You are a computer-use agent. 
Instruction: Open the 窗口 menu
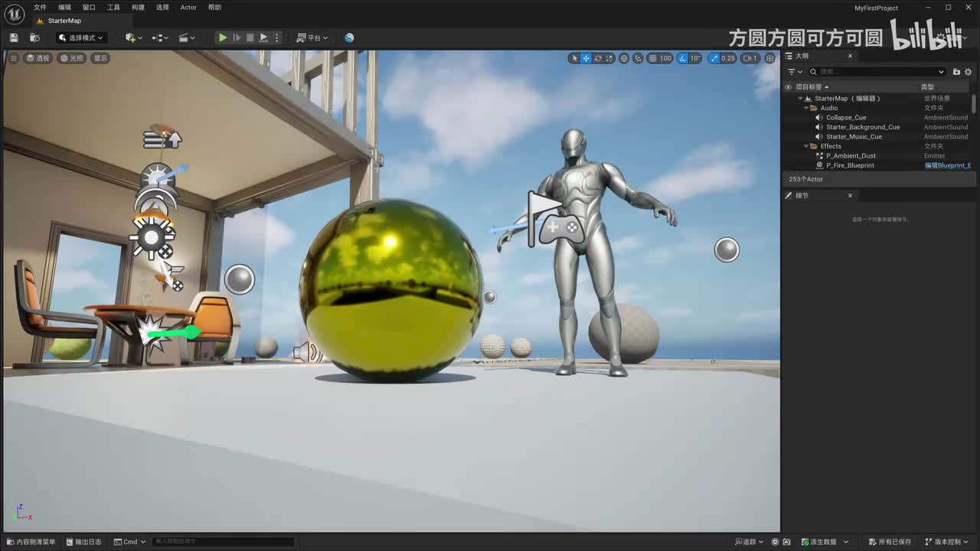(89, 8)
